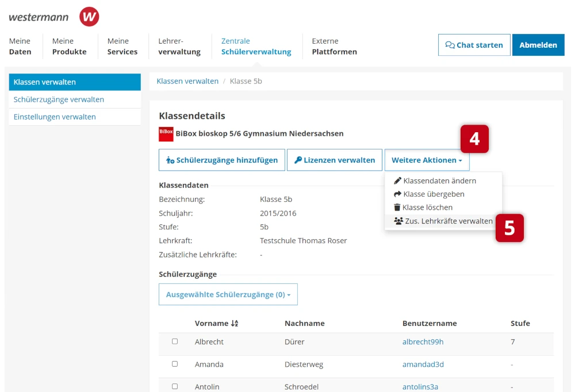The height and width of the screenshot is (392, 575).
Task: Click Klassen verwalten in the breadcrumb
Action: click(187, 81)
